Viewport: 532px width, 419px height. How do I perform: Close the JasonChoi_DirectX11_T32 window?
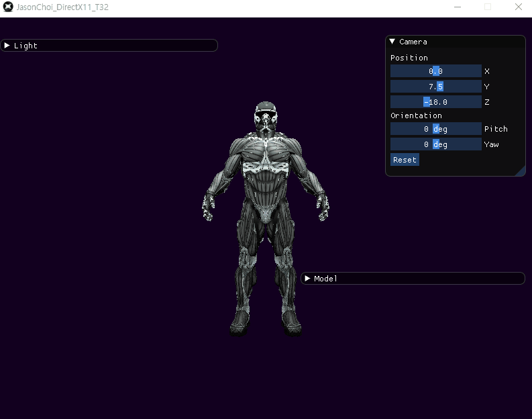(x=519, y=7)
